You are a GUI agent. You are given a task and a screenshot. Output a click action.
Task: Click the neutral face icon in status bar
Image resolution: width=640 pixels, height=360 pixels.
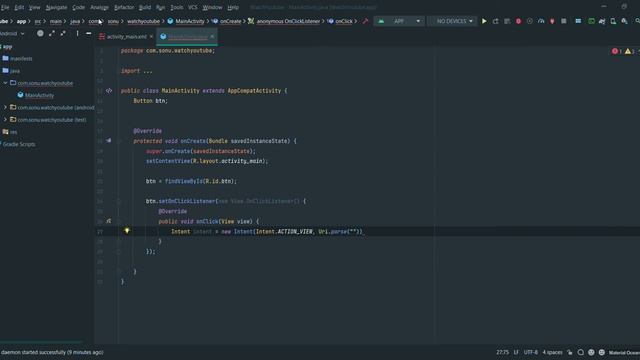[x=602, y=352]
